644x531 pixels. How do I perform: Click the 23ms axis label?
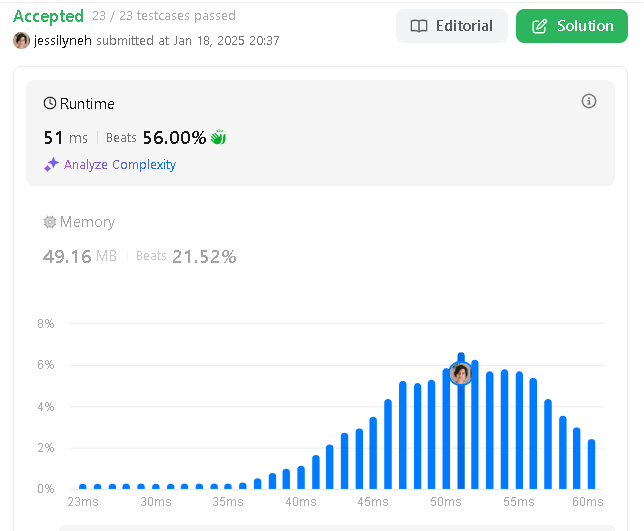tap(83, 502)
